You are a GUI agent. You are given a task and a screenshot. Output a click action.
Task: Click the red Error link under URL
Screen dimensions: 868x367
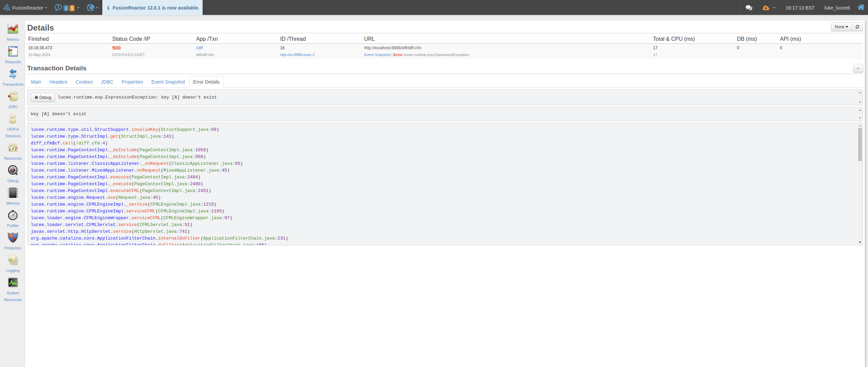tap(398, 55)
